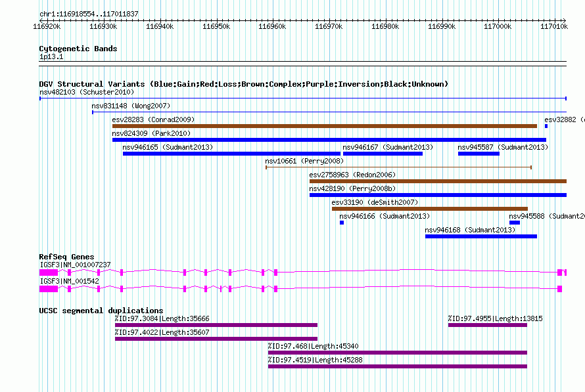Click the nsv946167 (Sudmant2013) blue bar
Viewport: 585px width, 392px height.
click(x=383, y=154)
